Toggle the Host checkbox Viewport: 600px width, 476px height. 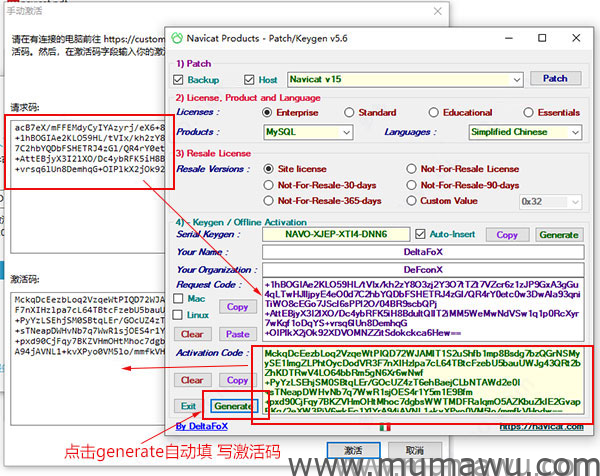[x=249, y=80]
